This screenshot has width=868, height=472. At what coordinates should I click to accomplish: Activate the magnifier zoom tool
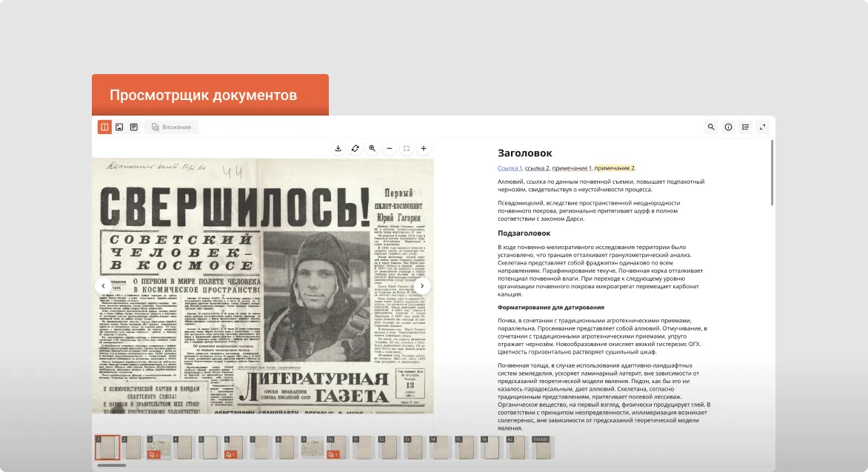pyautogui.click(x=373, y=148)
